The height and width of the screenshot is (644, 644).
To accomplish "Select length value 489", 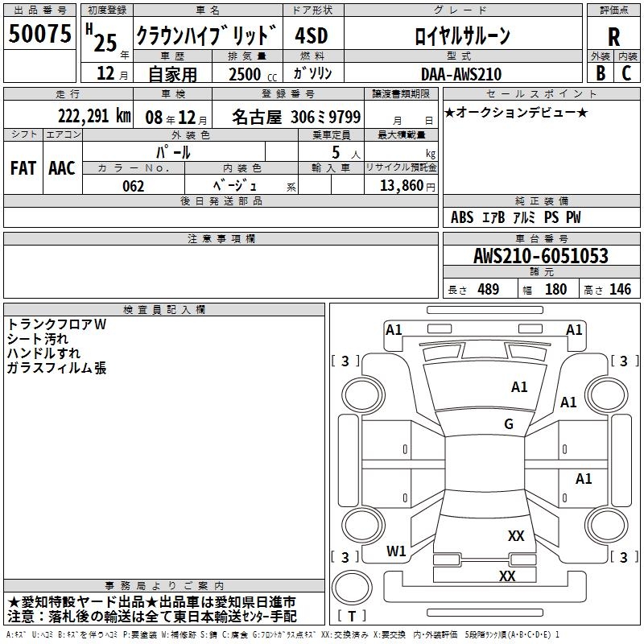I will (x=489, y=290).
